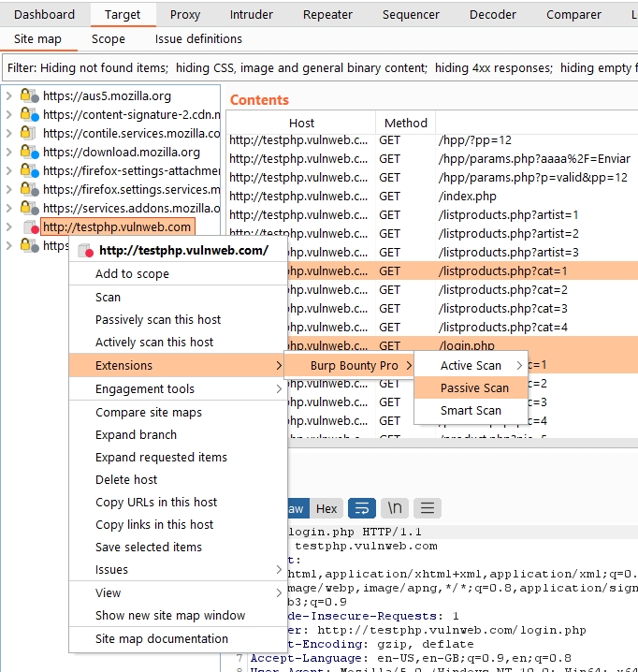
Task: Switch to the Issue definitions sub-tab
Action: (198, 38)
